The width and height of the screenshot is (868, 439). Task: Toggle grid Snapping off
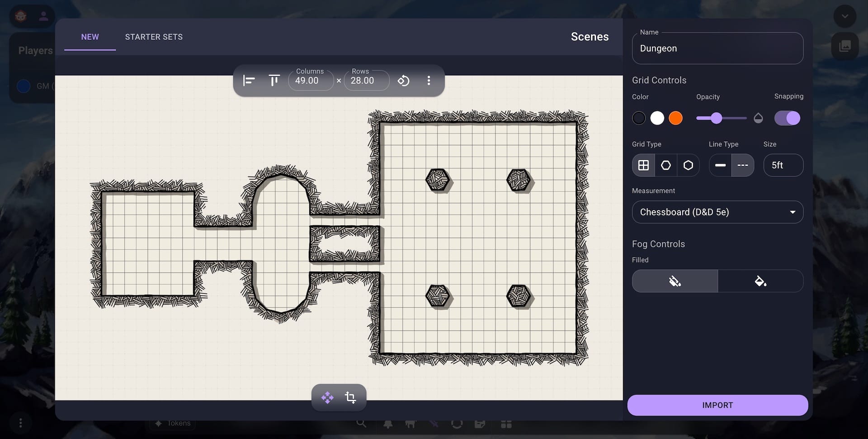click(x=788, y=118)
